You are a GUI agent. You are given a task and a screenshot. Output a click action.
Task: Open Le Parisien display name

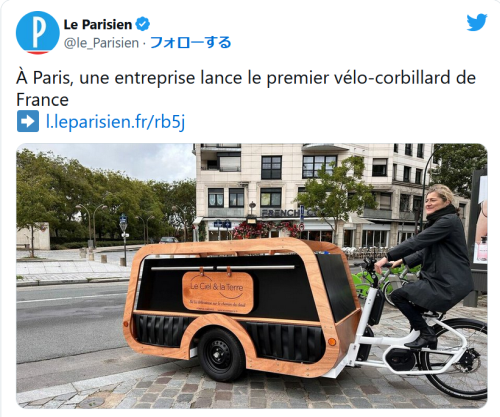tap(98, 24)
